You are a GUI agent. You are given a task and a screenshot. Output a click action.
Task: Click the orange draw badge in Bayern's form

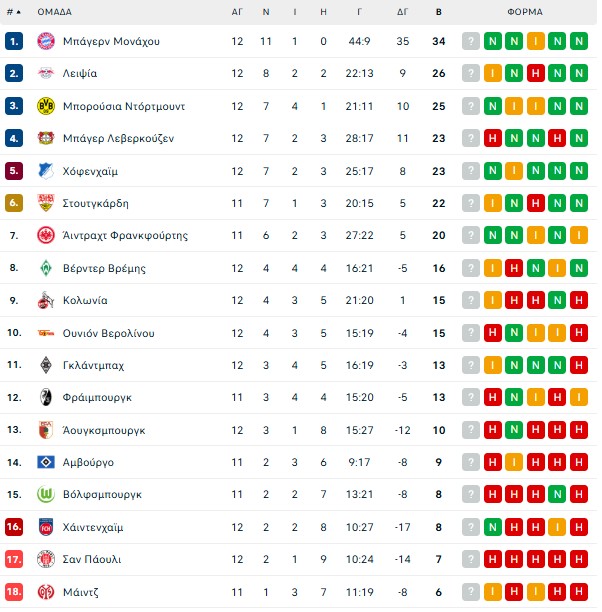(x=536, y=41)
